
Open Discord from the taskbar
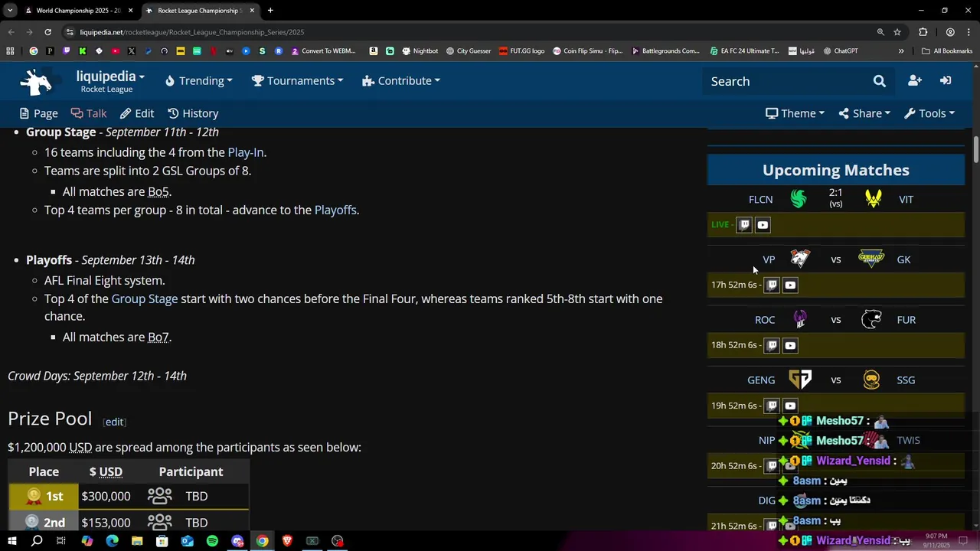click(237, 541)
